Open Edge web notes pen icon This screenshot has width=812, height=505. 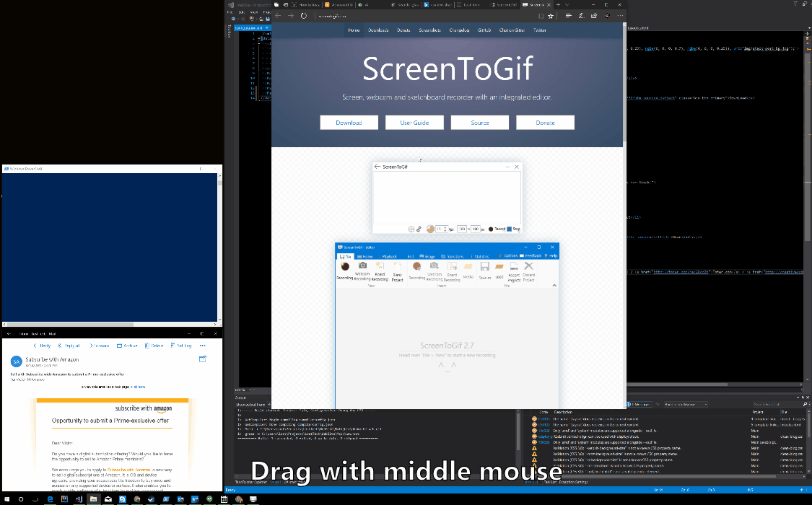pos(582,16)
